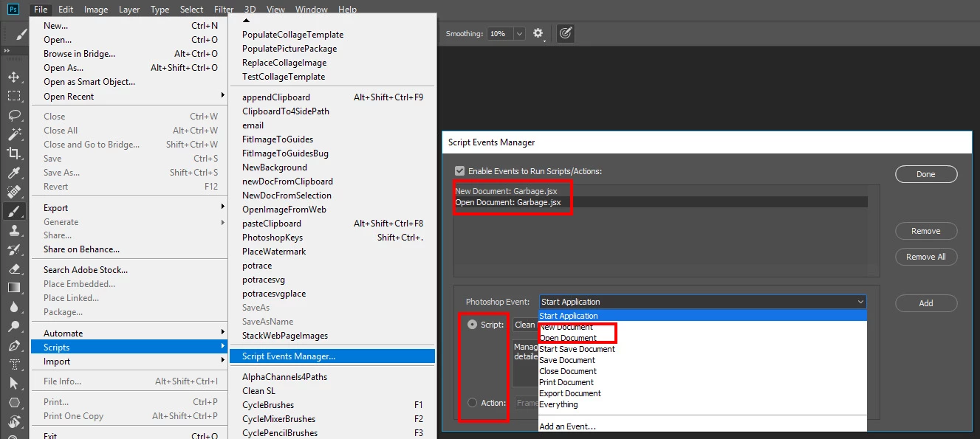Open the Smoothing percentage dropdown arrow
Viewport: 980px width, 439px height.
519,34
